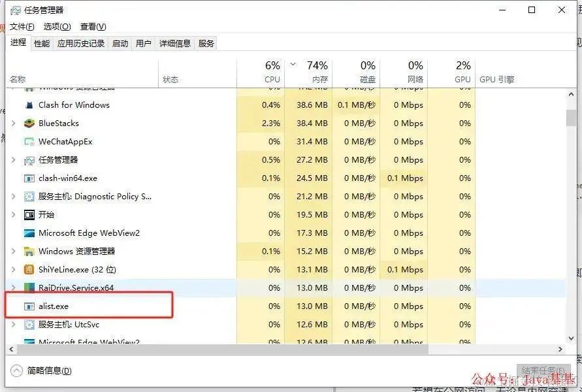582x392 pixels.
Task: Switch to the 性能 tab
Action: [x=42, y=44]
